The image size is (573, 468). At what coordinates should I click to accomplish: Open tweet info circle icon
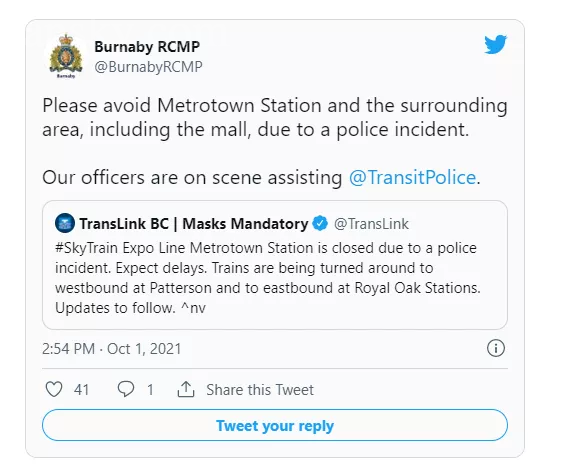[x=496, y=348]
